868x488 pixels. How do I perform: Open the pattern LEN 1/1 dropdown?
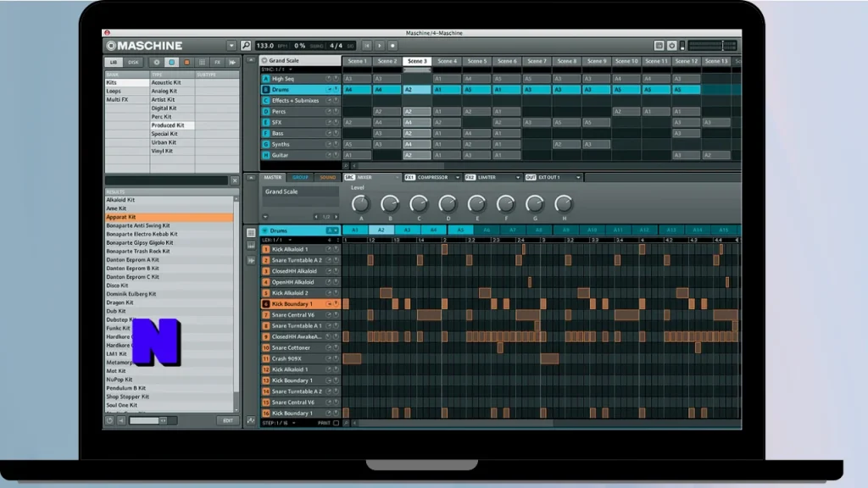[290, 240]
